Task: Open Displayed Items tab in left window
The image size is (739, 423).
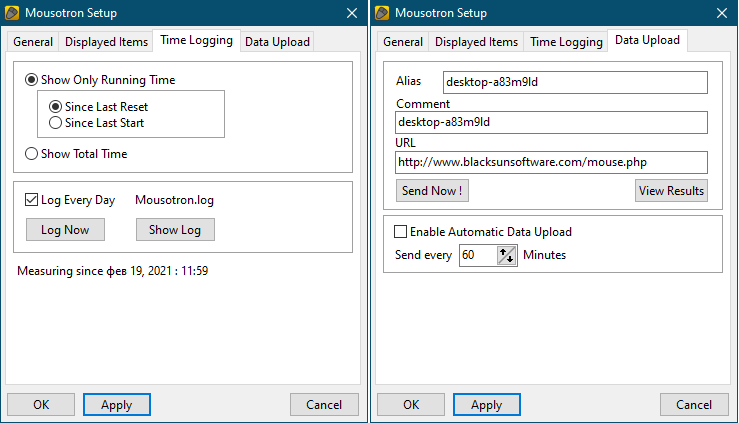Action: click(106, 41)
